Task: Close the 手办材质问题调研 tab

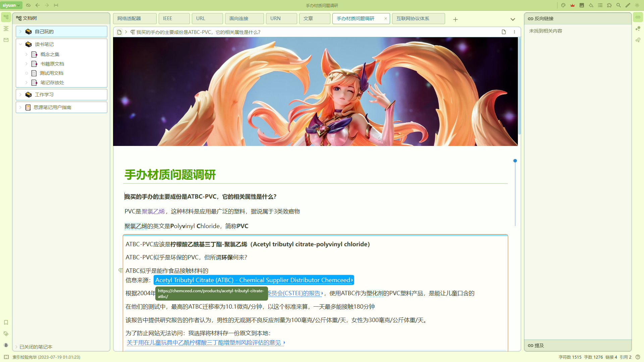Action: [386, 19]
